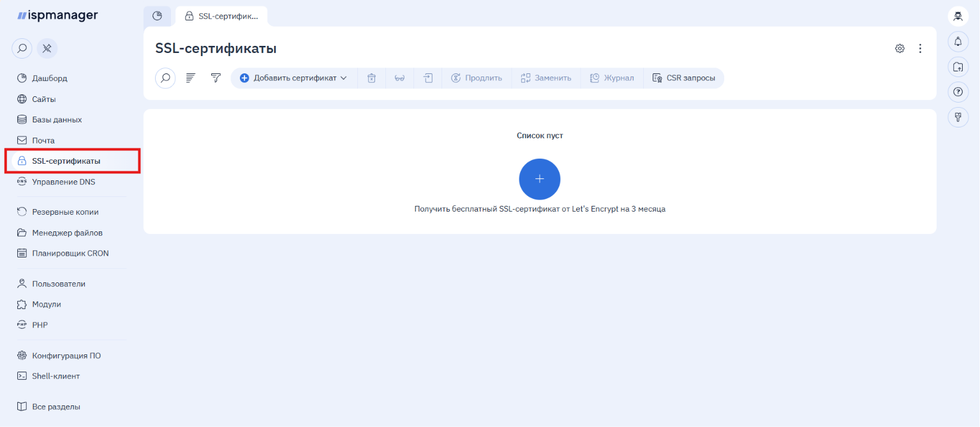Open Резервные копии section
This screenshot has width=980, height=427.
[57, 212]
